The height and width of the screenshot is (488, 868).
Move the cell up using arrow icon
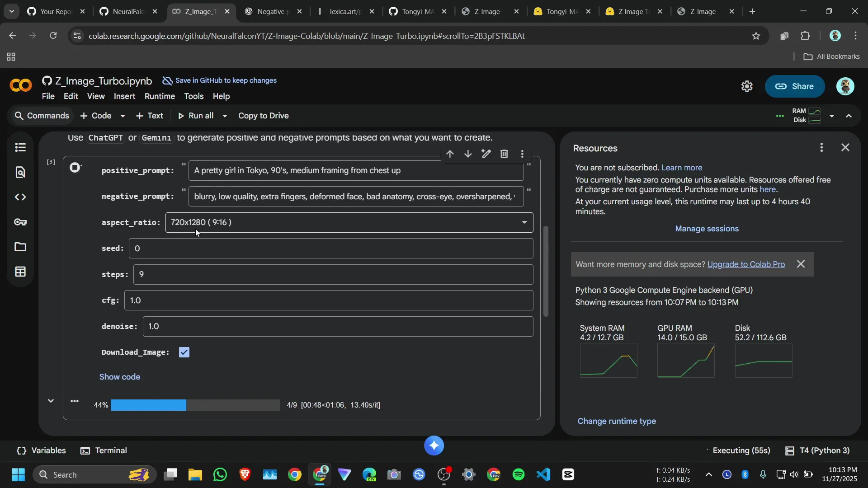450,154
